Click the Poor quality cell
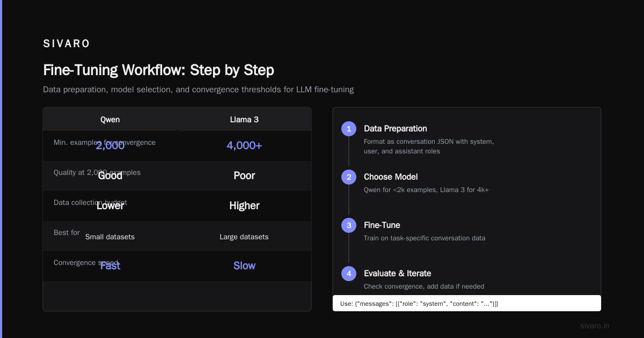The image size is (644, 338). tap(244, 175)
